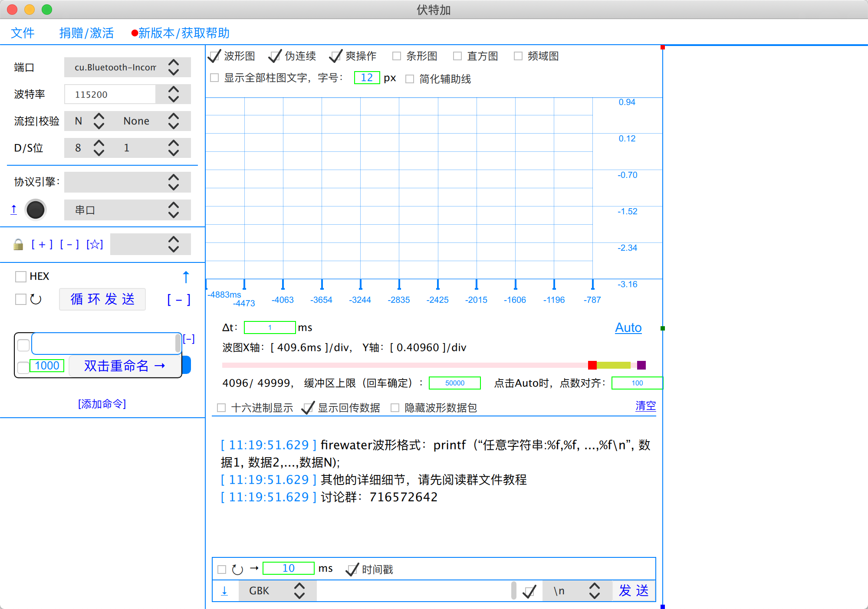Click the [-] above command list
This screenshot has height=609, width=868.
point(188,339)
